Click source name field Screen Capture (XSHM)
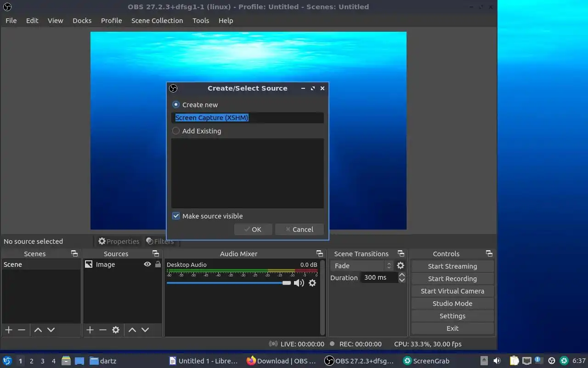Screen dimensions: 588x368 [x=248, y=118]
